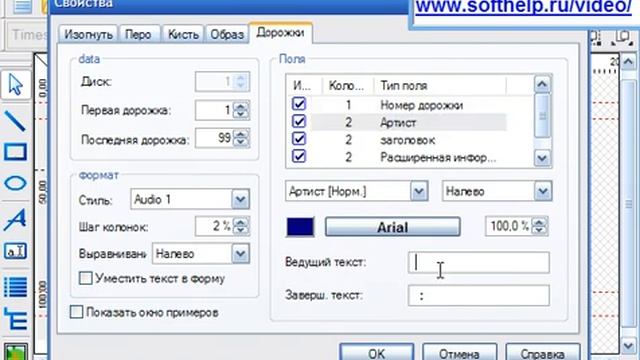Click the Последняя дорожка value field
Screen dimensions: 640x360
point(215,138)
